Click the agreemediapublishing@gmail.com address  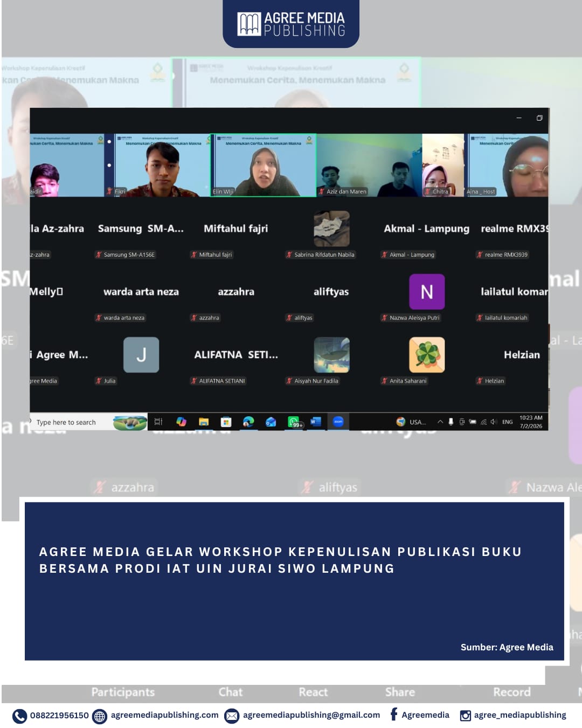tap(311, 715)
